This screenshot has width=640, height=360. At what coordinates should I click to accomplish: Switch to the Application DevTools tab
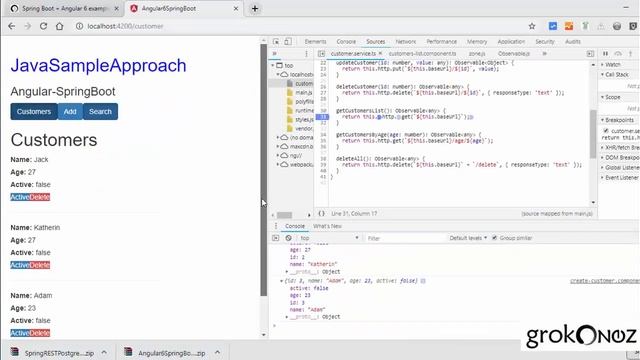coord(511,42)
